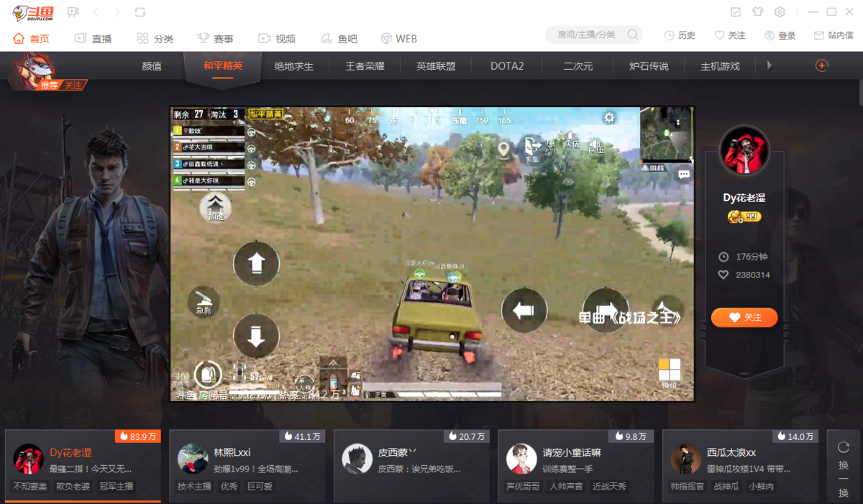The height and width of the screenshot is (504, 863).
Task: Click Dy花老湿 avatar in side panel
Action: tap(744, 150)
